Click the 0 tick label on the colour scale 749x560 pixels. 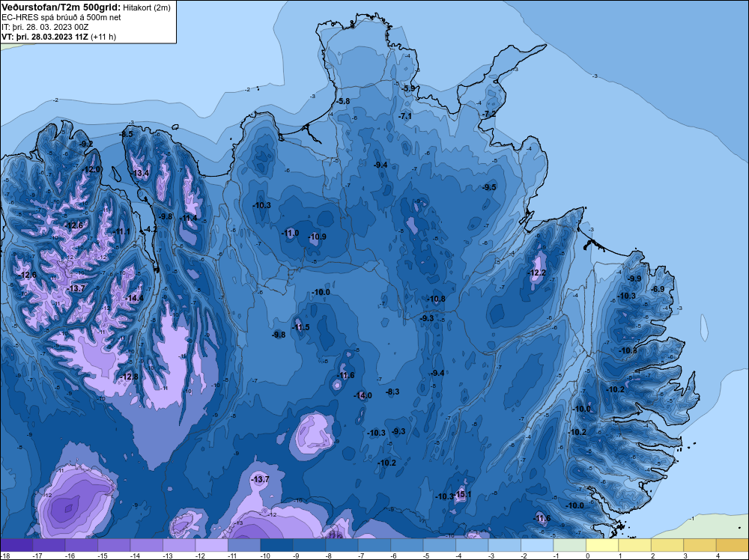point(588,556)
